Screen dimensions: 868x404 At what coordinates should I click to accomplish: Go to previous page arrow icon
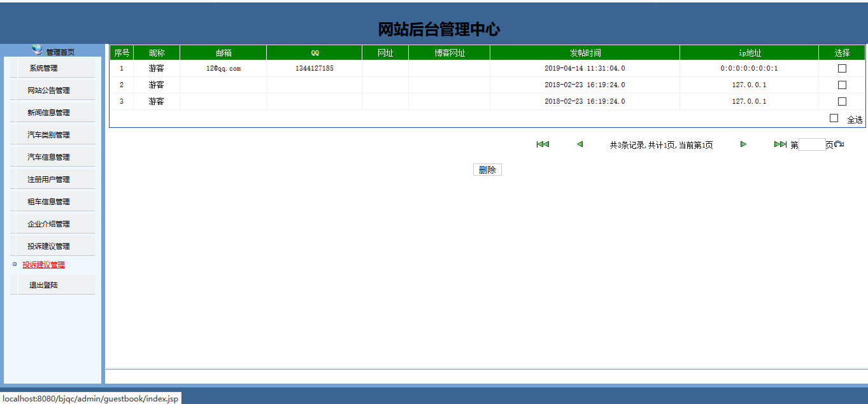580,144
